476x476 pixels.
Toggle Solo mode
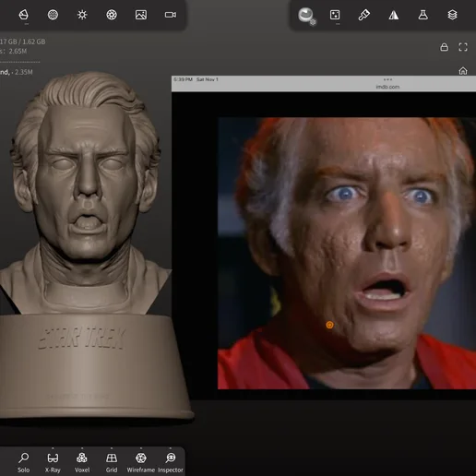pos(23,462)
